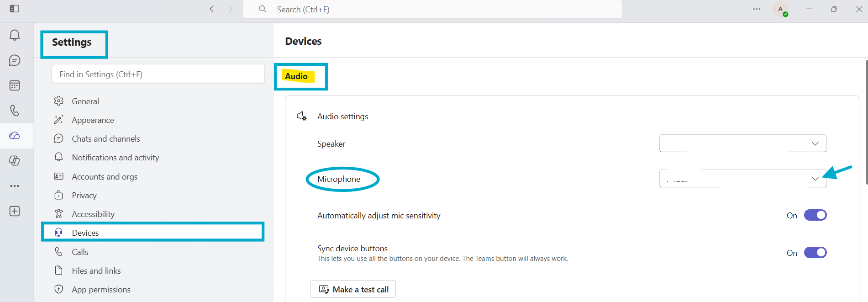The width and height of the screenshot is (868, 302).
Task: Expand the Microphone device dropdown
Action: 743,179
